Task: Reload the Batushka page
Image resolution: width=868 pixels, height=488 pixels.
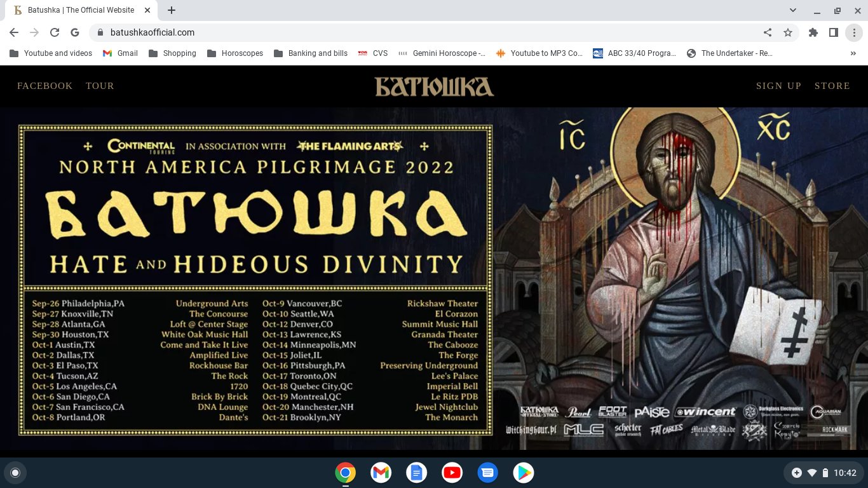Action: tap(55, 32)
